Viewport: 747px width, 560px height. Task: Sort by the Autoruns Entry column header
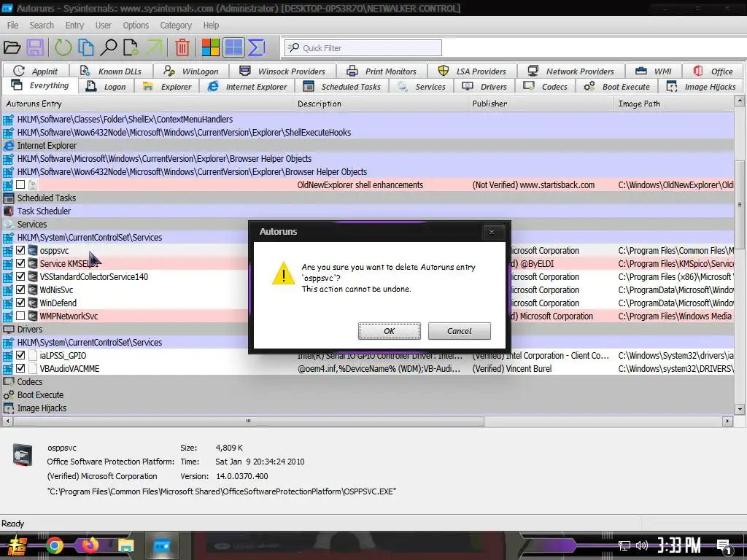click(147, 104)
